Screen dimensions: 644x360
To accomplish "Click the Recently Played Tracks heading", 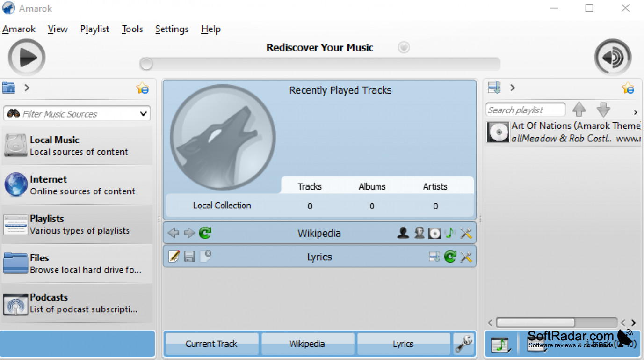I will [x=340, y=90].
